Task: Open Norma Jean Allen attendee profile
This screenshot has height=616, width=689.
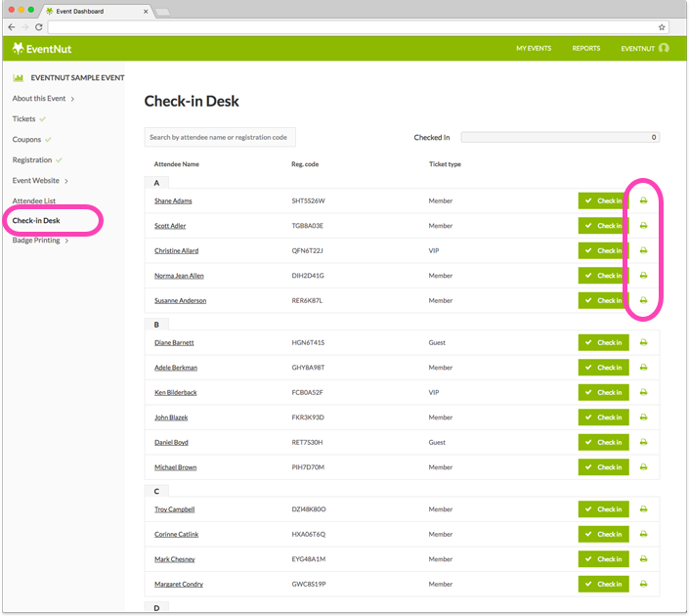Action: tap(179, 276)
